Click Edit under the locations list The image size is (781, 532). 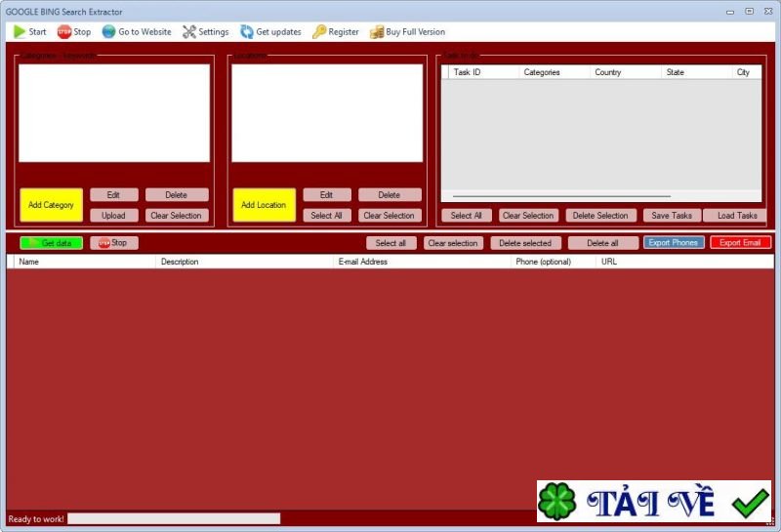[327, 195]
